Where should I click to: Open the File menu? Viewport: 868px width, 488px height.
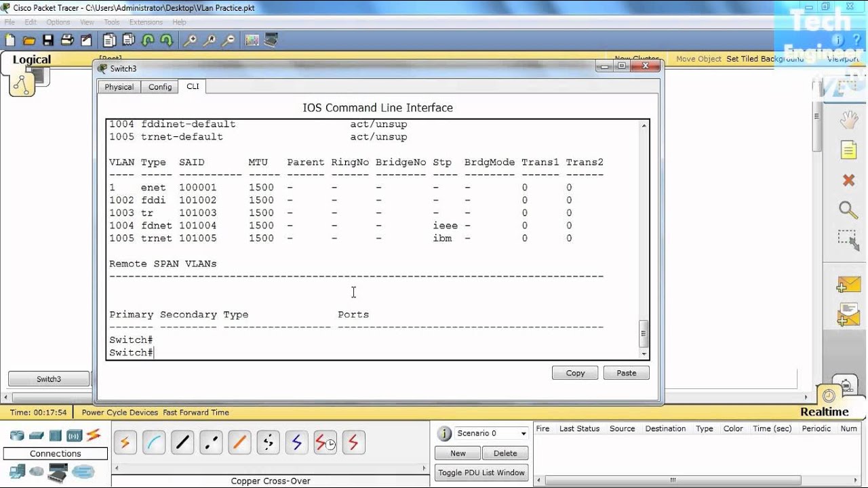pyautogui.click(x=9, y=22)
